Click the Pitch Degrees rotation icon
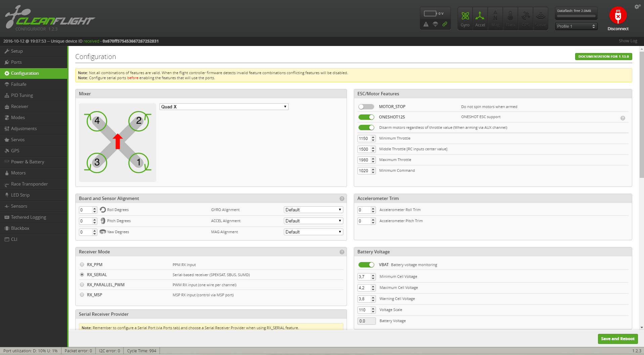 tap(103, 221)
